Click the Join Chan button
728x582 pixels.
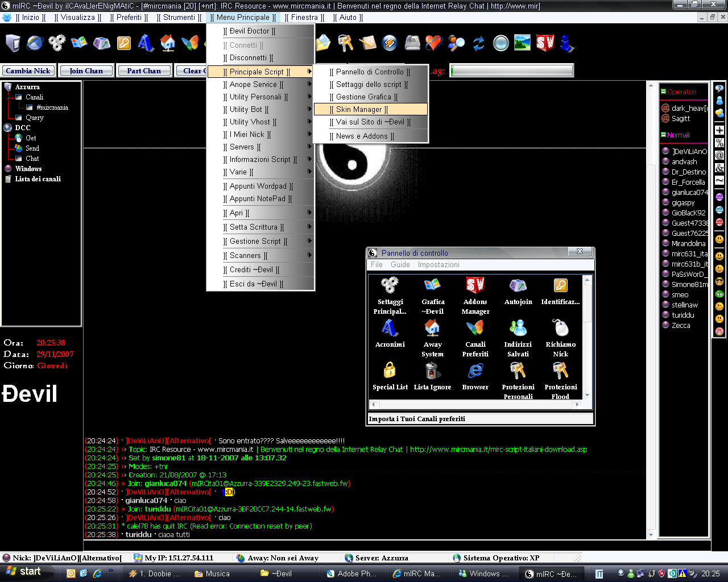(86, 71)
